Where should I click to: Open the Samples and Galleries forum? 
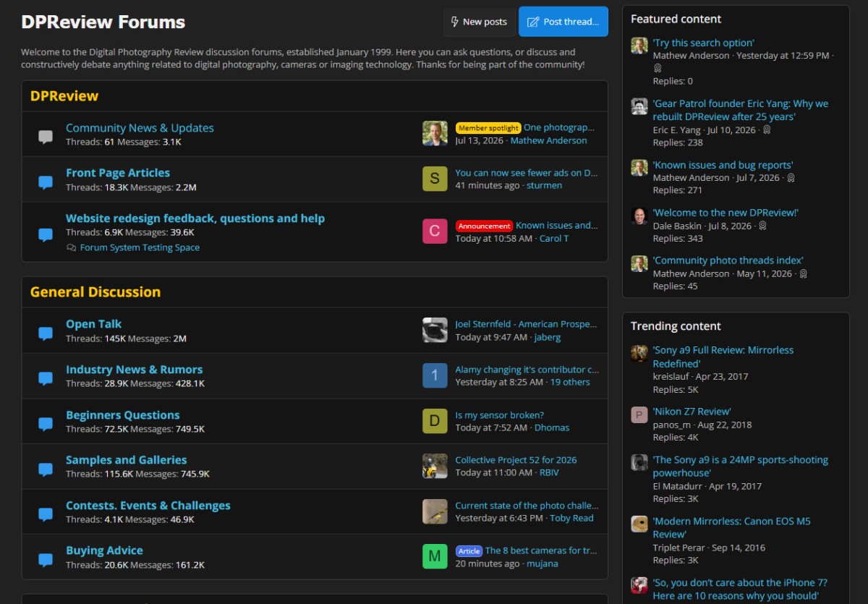point(126,460)
